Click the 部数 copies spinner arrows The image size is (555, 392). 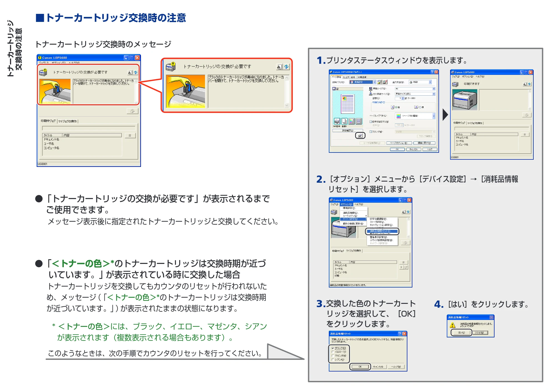(403, 98)
